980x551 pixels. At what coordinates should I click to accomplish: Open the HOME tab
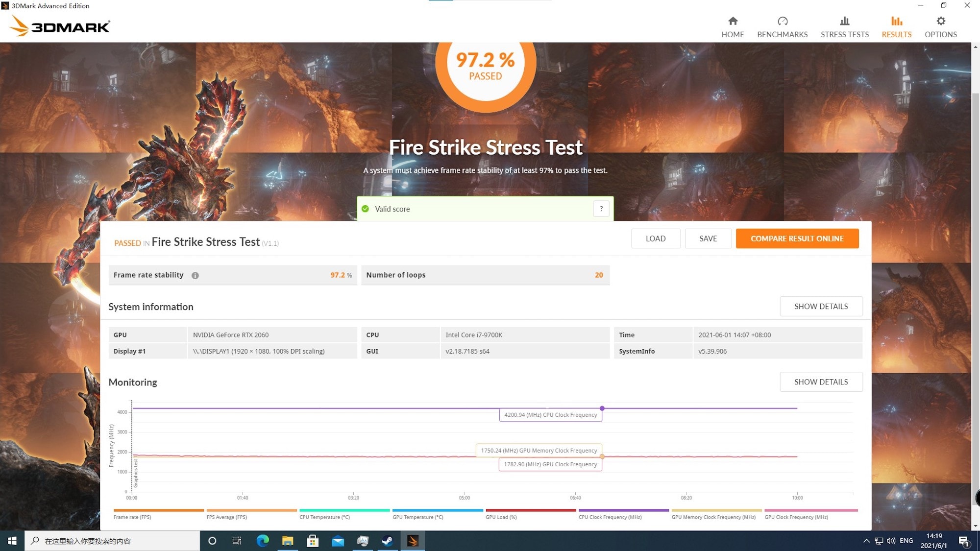click(733, 27)
